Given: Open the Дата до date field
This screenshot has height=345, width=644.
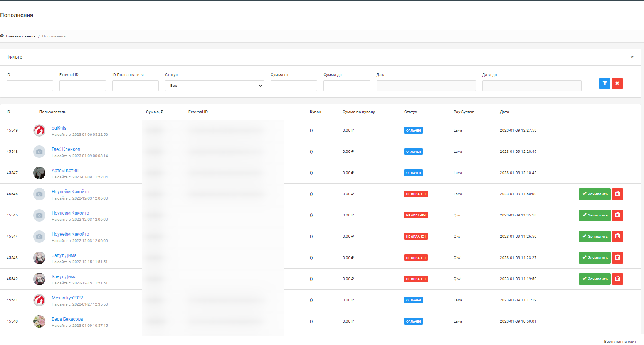Looking at the screenshot, I should 531,86.
